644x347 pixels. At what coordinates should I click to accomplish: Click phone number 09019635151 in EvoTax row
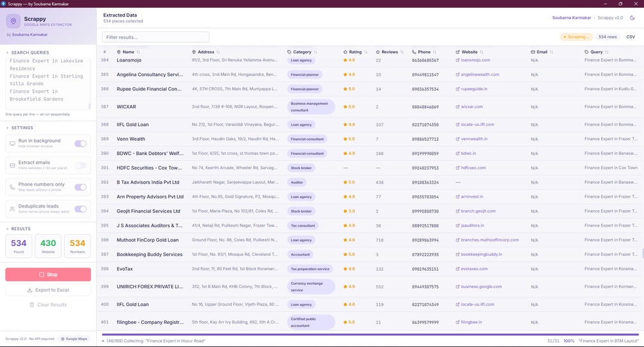click(425, 269)
